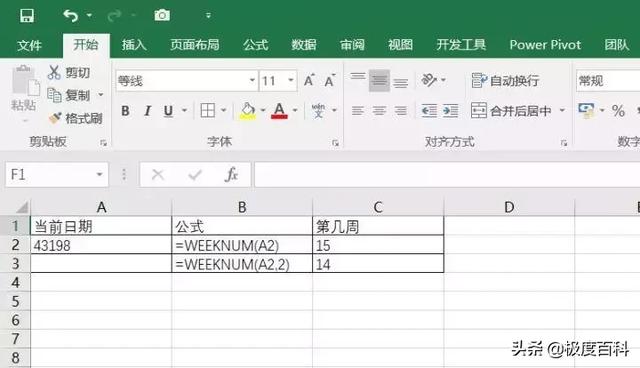This screenshot has height=368, width=640.
Task: Open the borders dropdown arrow
Action: (x=223, y=111)
